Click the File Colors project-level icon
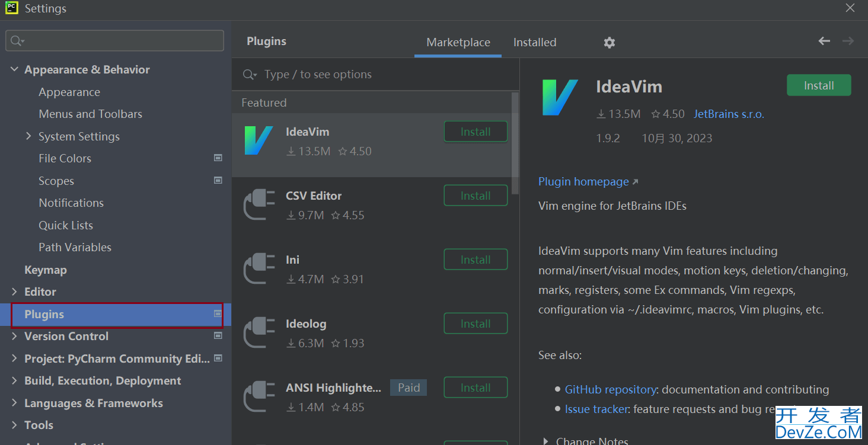 click(x=218, y=158)
